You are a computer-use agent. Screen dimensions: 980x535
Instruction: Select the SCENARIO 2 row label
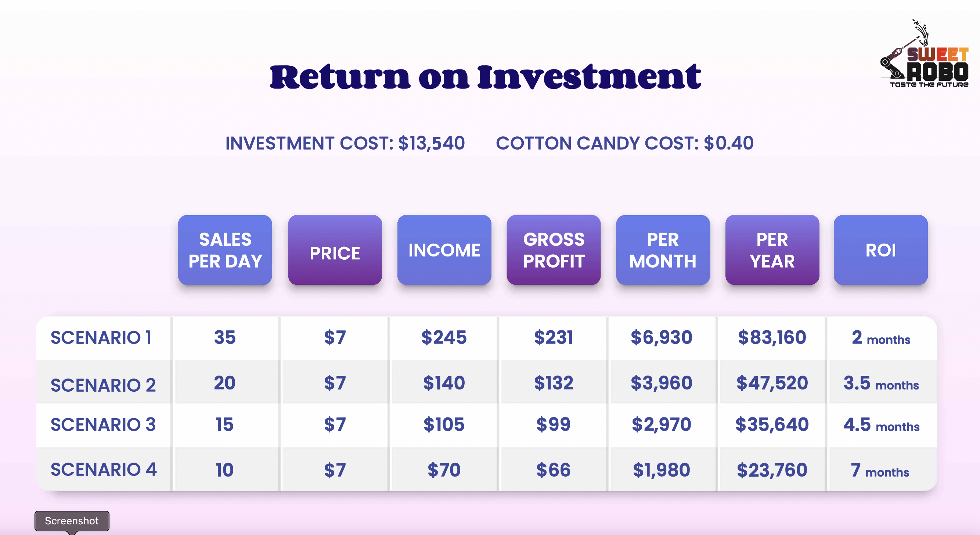[x=103, y=385]
